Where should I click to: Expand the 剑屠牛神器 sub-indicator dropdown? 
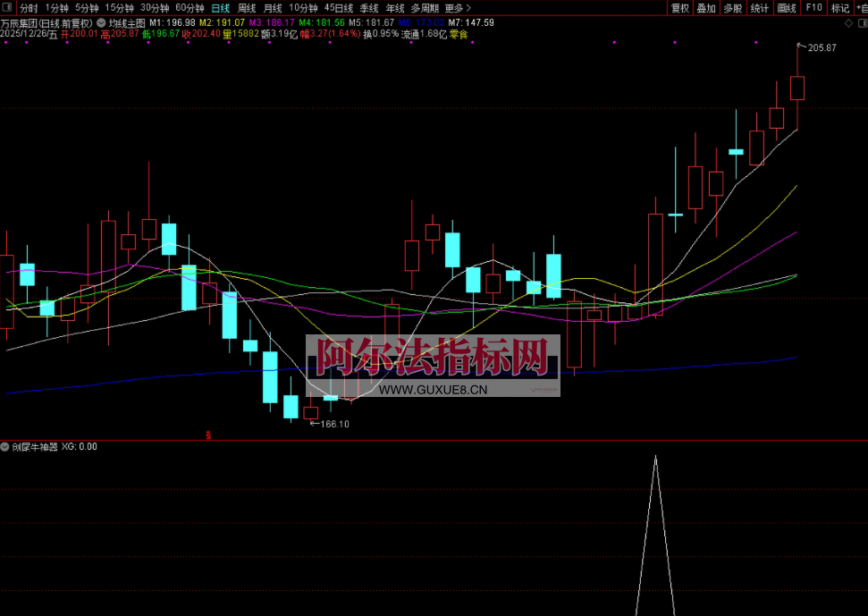(x=5, y=446)
